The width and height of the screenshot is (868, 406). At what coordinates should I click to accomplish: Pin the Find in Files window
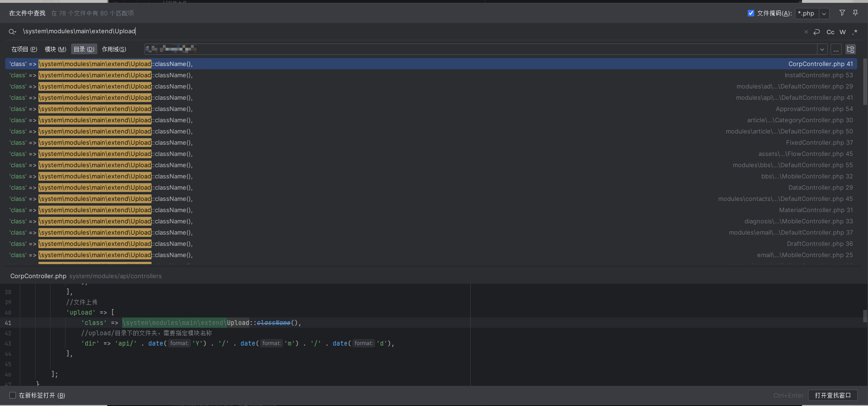tap(855, 13)
